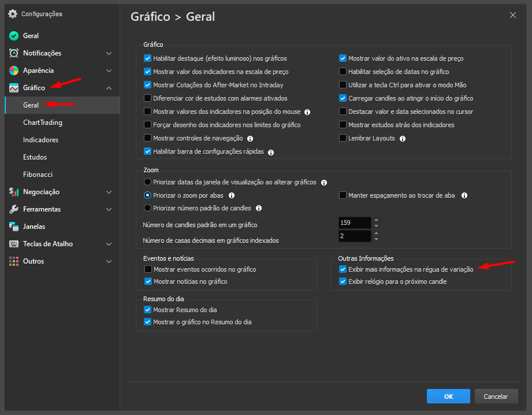
Task: Click the Janelas windows icon
Action: 14,227
